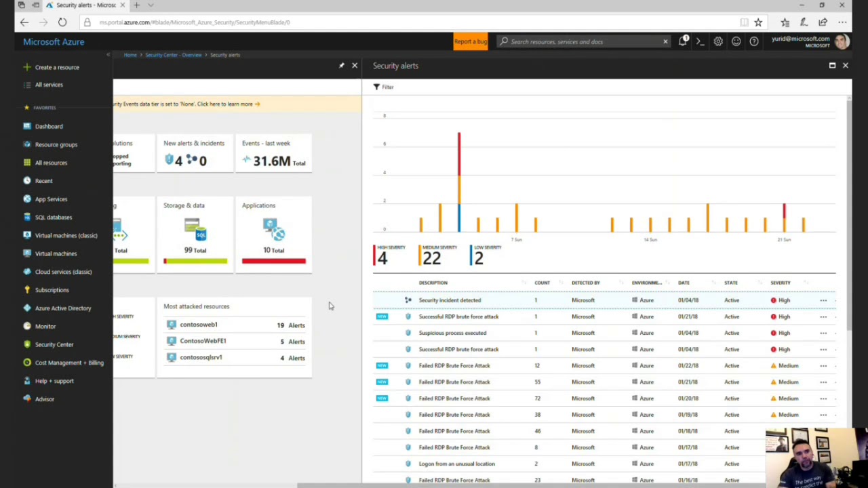Launch Cloud Shell

[701, 41]
